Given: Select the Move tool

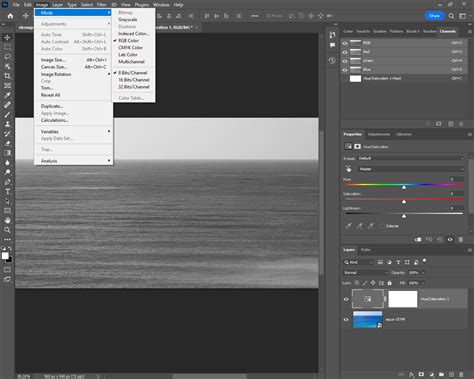Looking at the screenshot, I should click(7, 37).
